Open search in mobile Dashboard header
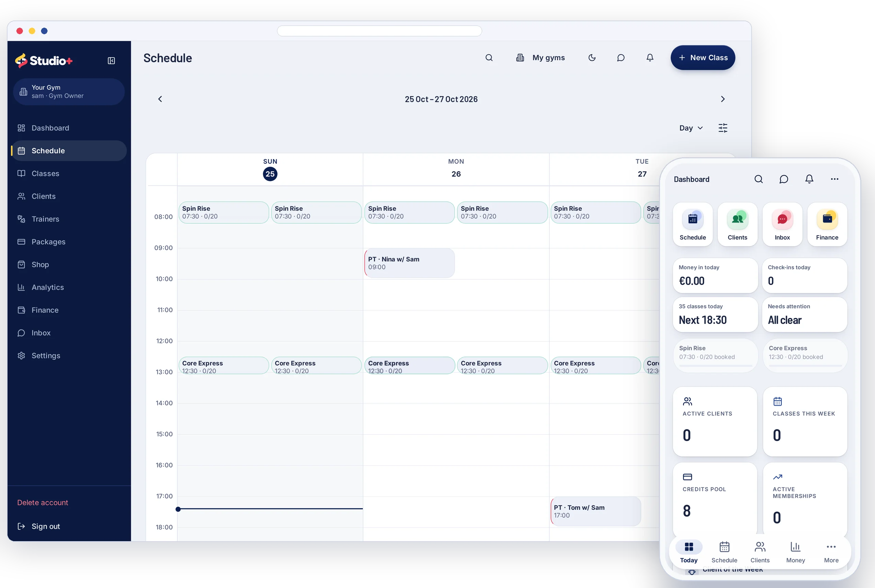875x588 pixels. coord(758,179)
